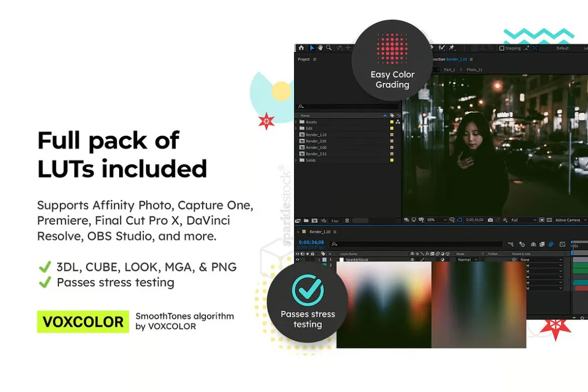
Task: Select the Render_1.10 timeline tab
Action: pos(319,231)
